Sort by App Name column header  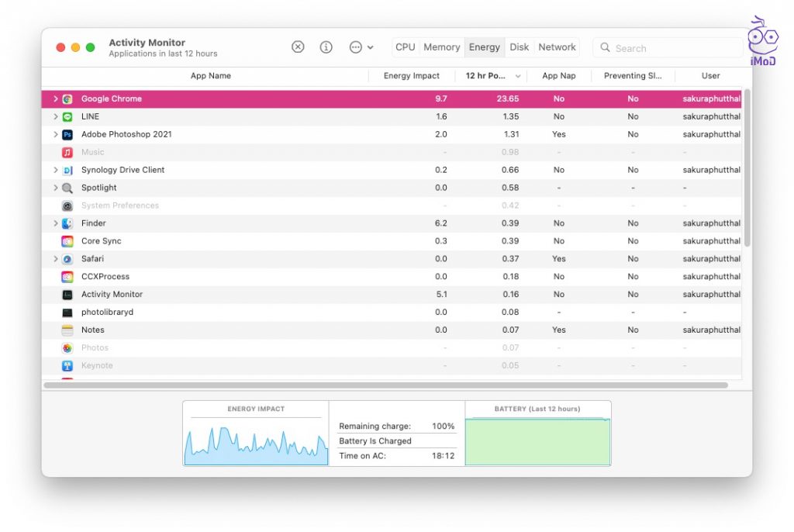pos(210,76)
